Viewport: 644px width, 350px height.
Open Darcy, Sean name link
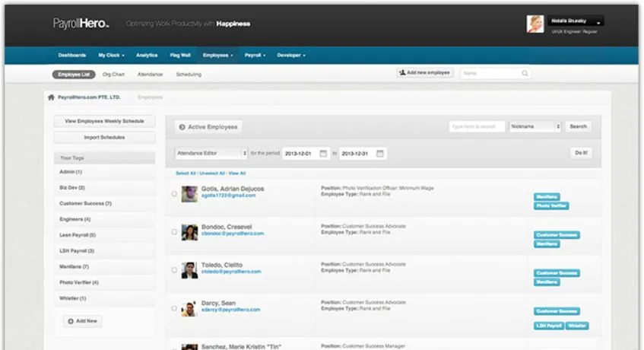tap(218, 303)
